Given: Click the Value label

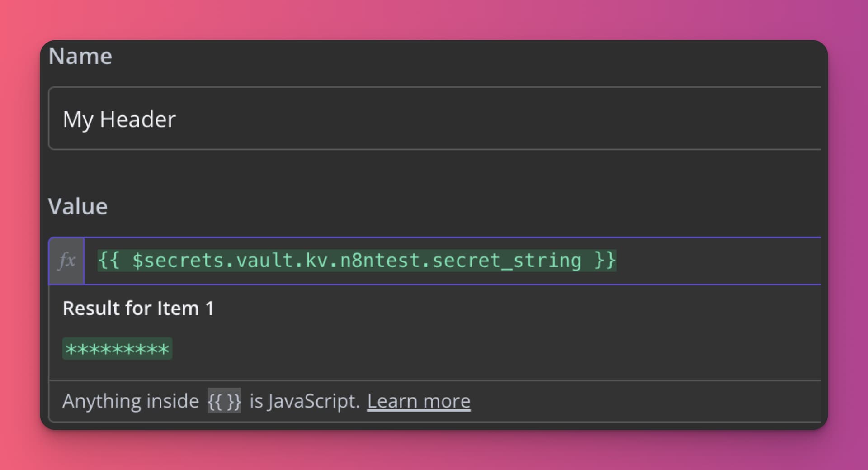Looking at the screenshot, I should (78, 207).
